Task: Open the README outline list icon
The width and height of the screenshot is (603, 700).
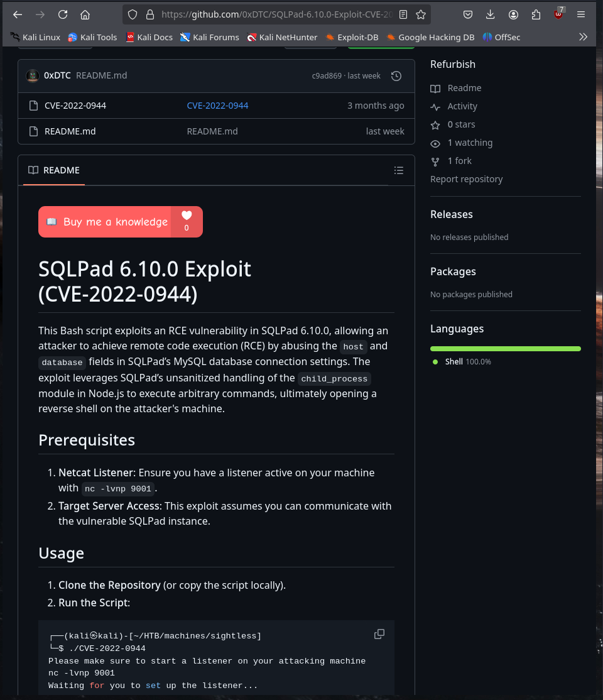Action: tap(399, 170)
